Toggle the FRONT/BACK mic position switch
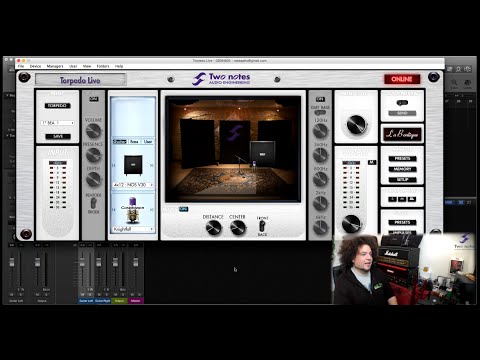Image resolution: width=480 pixels, height=360 pixels. tap(262, 226)
